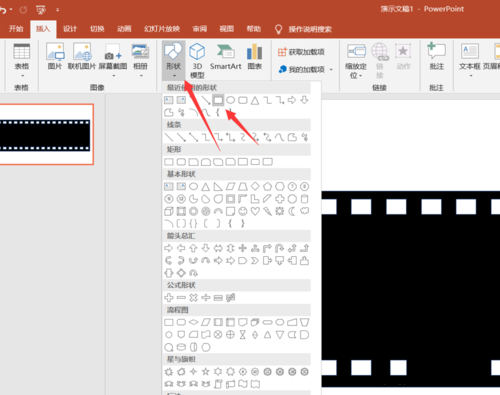
Task: Choose the smiley face shape
Action: (243, 211)
